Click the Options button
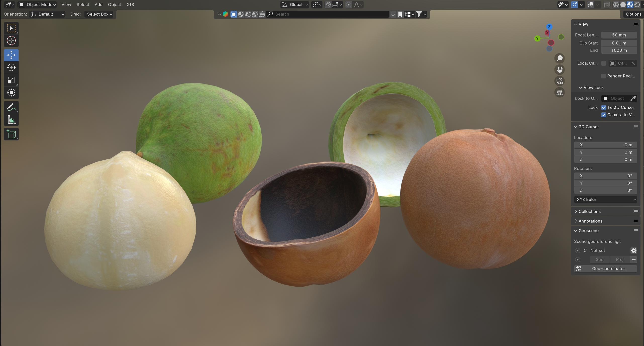Viewport: 644px width, 346px height. [633, 14]
